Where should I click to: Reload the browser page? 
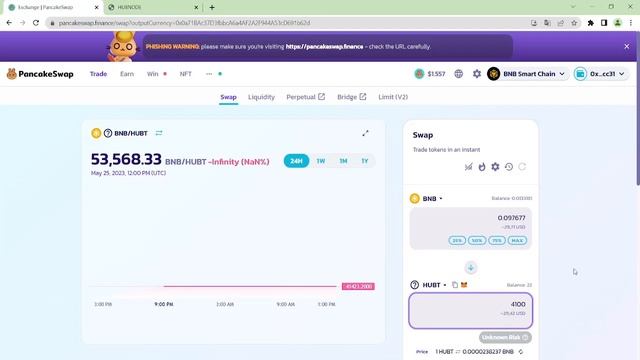[x=36, y=23]
